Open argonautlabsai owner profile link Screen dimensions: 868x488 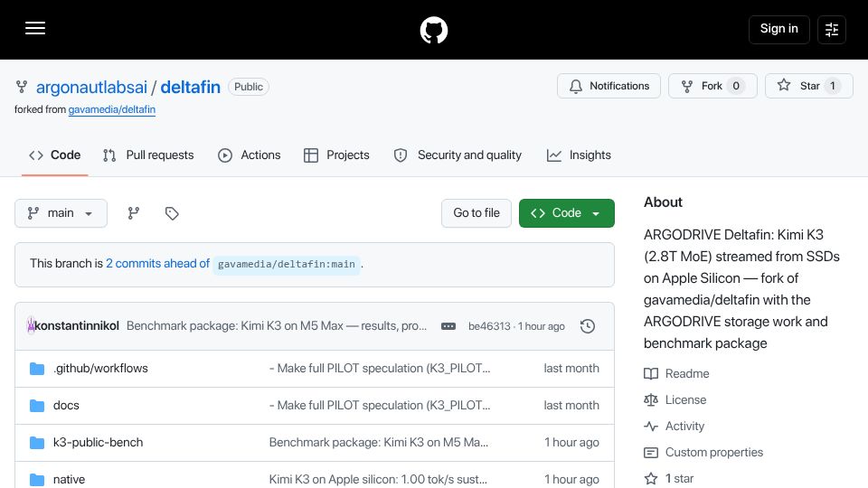click(x=92, y=87)
